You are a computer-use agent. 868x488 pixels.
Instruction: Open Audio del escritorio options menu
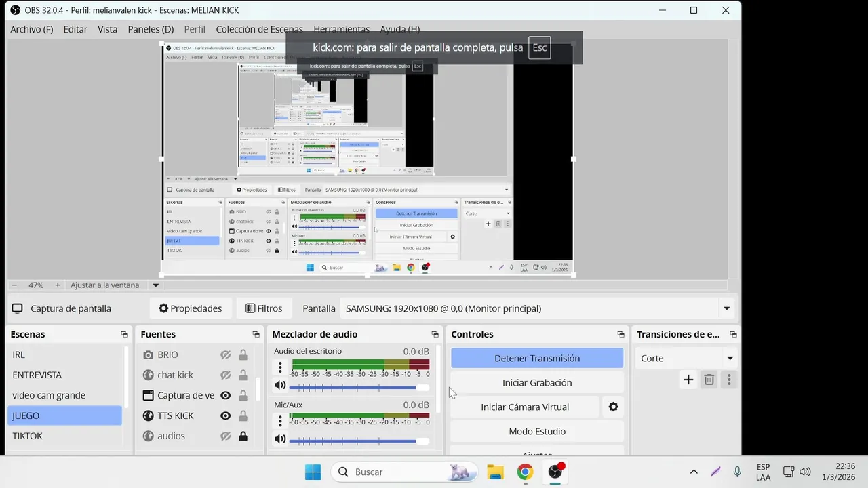click(280, 367)
